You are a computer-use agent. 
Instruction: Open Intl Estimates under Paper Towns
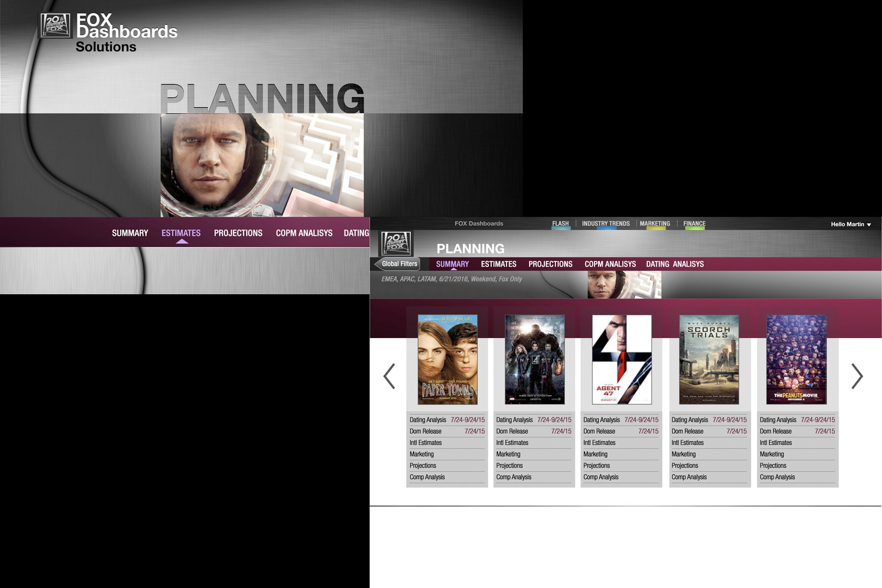(x=447, y=443)
